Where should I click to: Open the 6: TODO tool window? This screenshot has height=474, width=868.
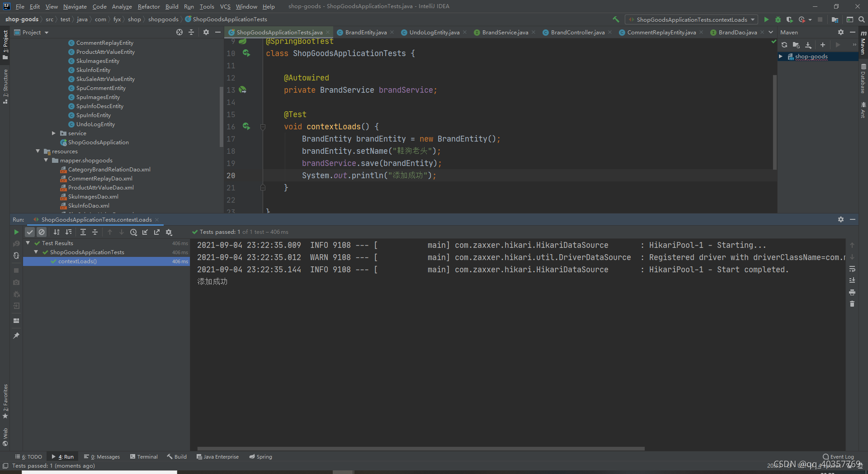(x=28, y=457)
